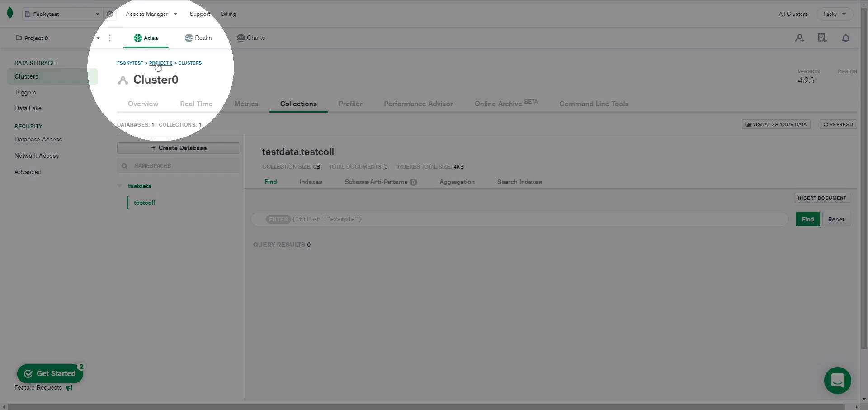Viewport: 868px width, 410px height.
Task: Collapse the testdata database tree arrow
Action: click(x=120, y=186)
